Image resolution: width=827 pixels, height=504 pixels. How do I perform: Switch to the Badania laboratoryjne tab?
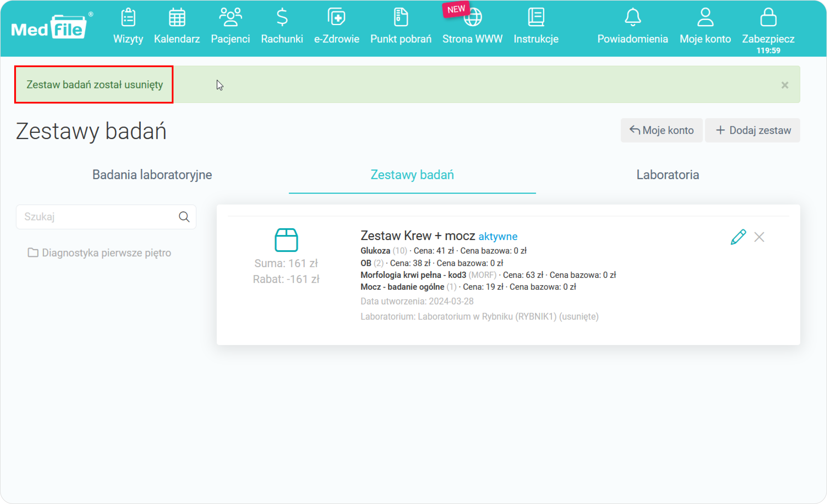(x=152, y=175)
